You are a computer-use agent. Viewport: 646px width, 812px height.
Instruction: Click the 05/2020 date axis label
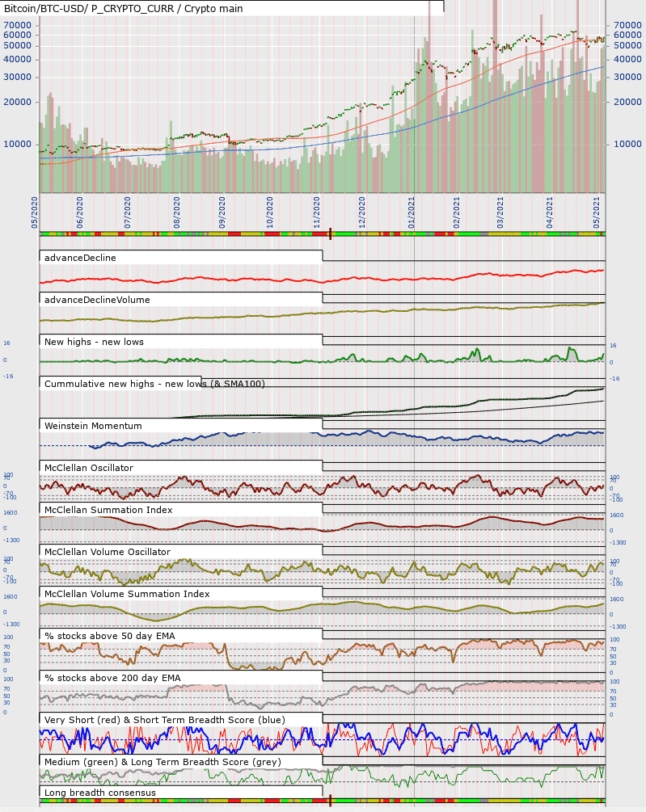pos(35,212)
